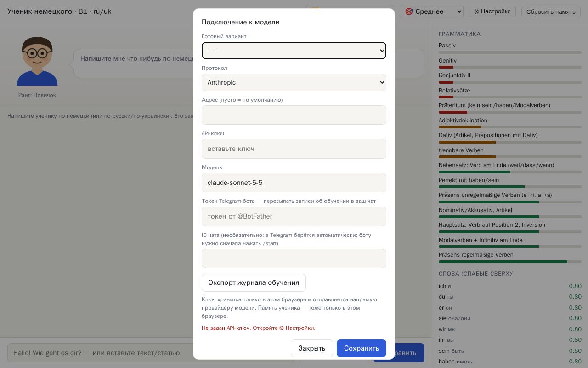This screenshot has width=588, height=368.
Task: Click Perfekt mit haben/sein grammar item
Action: [510, 183]
